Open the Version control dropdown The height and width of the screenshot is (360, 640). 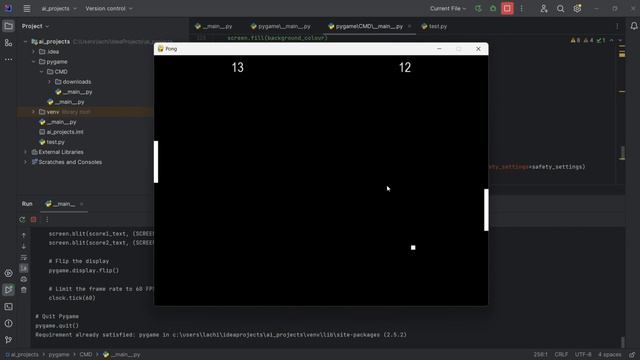109,9
